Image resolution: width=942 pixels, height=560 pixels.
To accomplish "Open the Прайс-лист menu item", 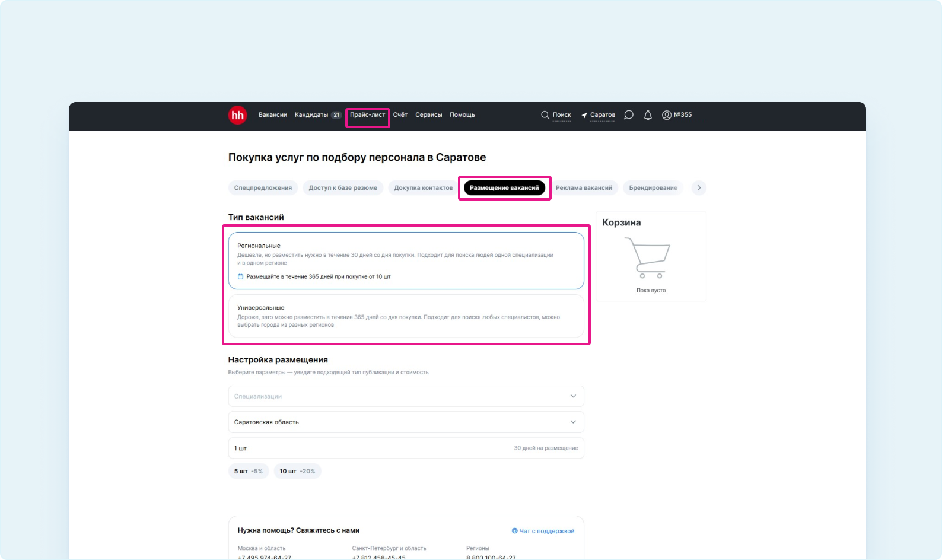I will (368, 115).
